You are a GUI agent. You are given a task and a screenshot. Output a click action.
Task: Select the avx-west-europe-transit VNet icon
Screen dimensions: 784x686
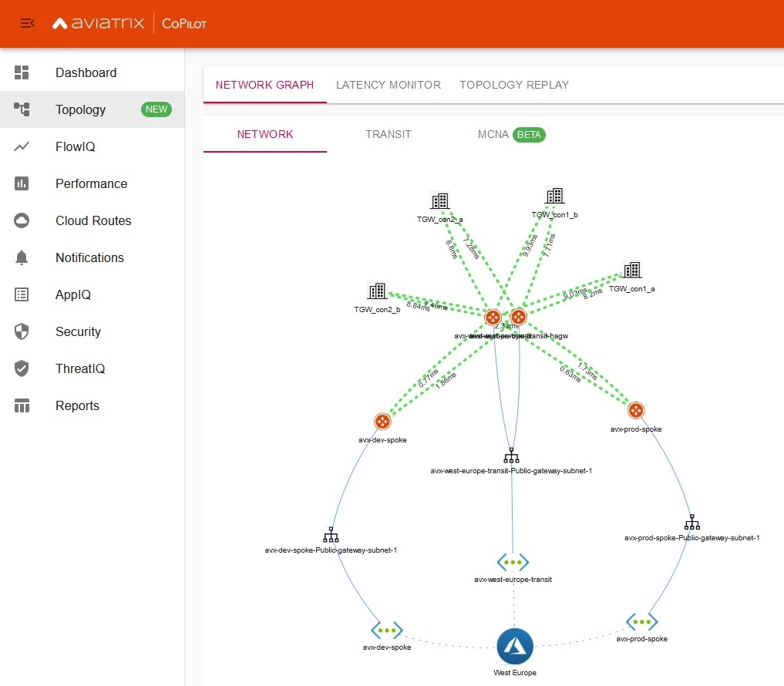coord(513,563)
